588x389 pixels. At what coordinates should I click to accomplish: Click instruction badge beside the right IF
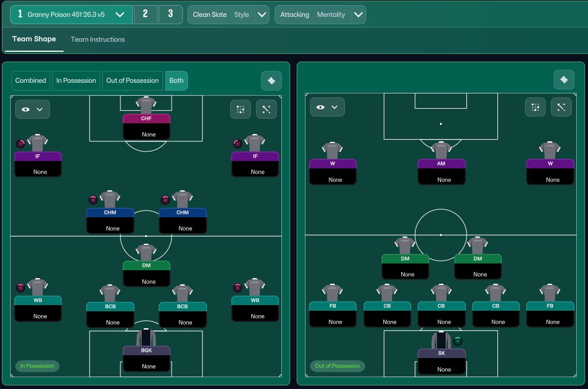(238, 144)
